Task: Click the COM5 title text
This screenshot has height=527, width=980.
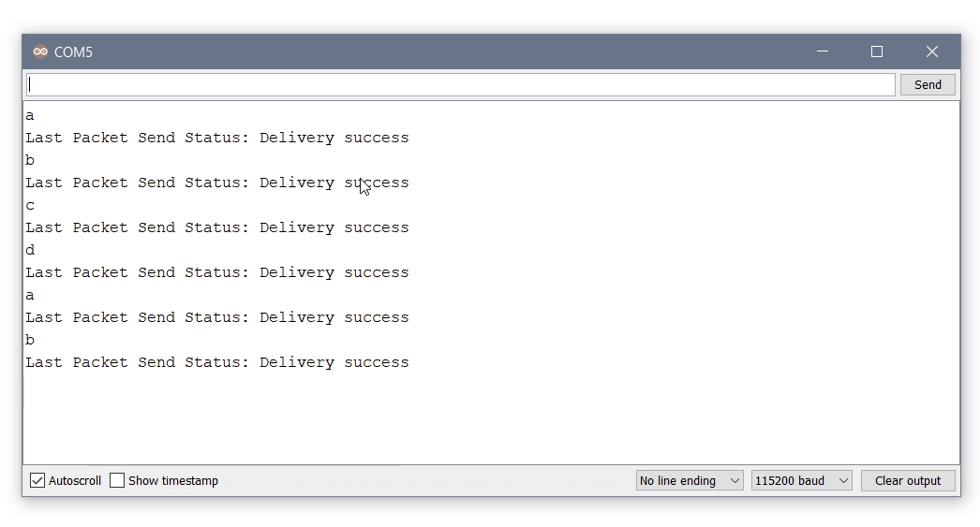Action: click(73, 52)
